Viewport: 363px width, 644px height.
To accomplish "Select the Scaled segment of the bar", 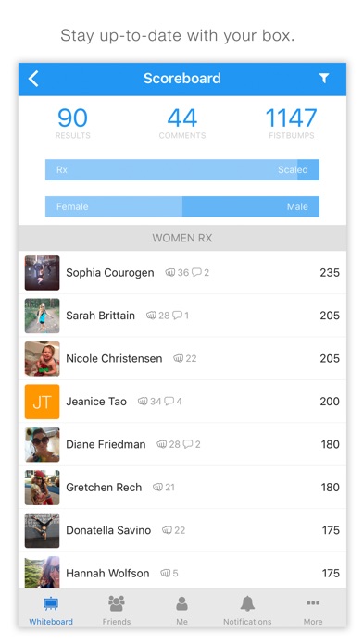I will (x=308, y=169).
